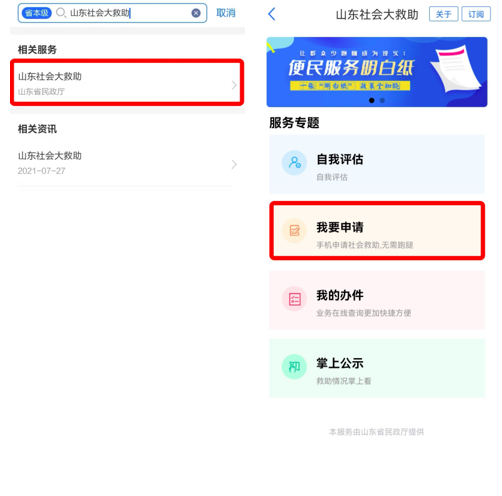Open 山东社会大救助 under 相关服务
Image resolution: width=502 pixels, height=496 pixels.
point(127,83)
